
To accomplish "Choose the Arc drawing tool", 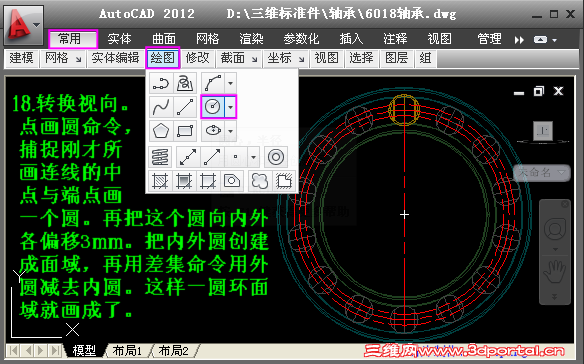I will [x=213, y=83].
